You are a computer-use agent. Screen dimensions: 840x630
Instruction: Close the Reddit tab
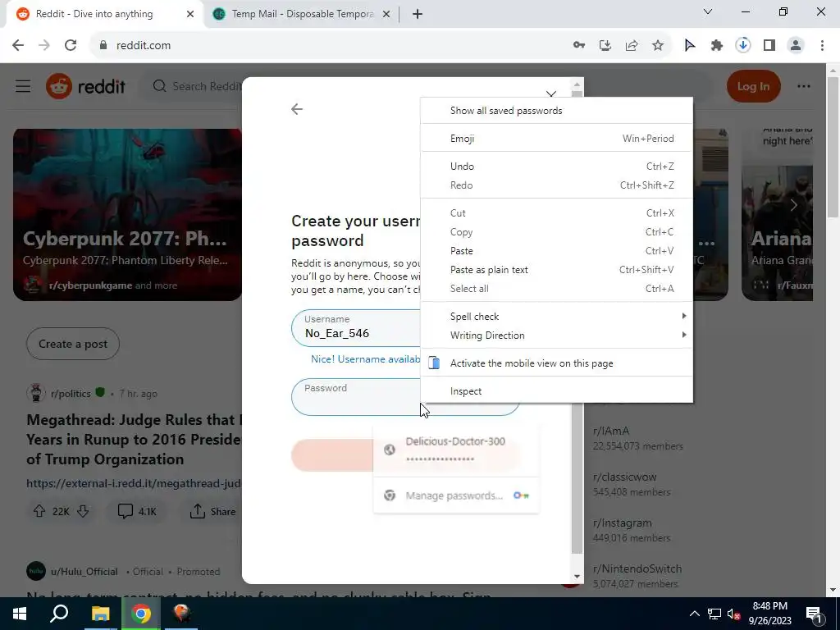point(190,14)
